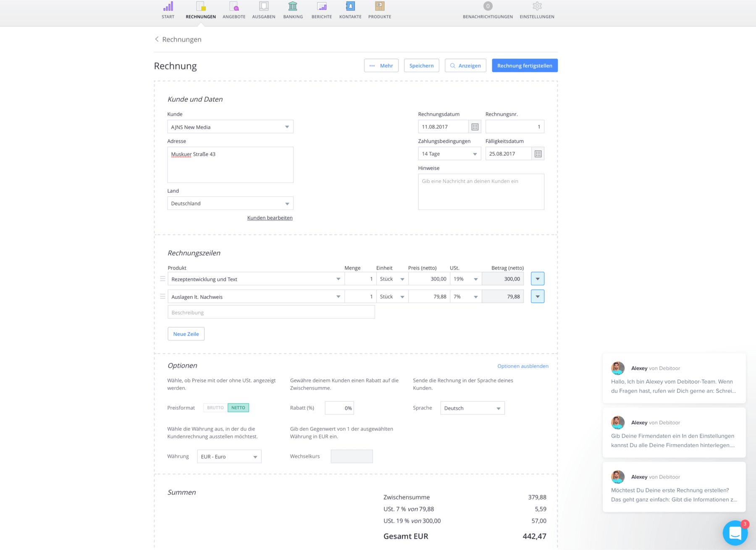Open the Sprache dropdown Deutsch

(472, 408)
